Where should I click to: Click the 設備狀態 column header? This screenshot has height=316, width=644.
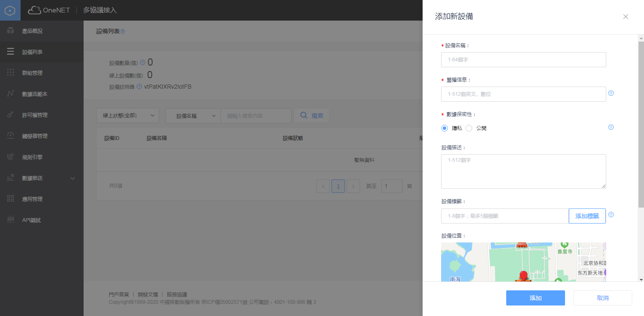point(293,138)
